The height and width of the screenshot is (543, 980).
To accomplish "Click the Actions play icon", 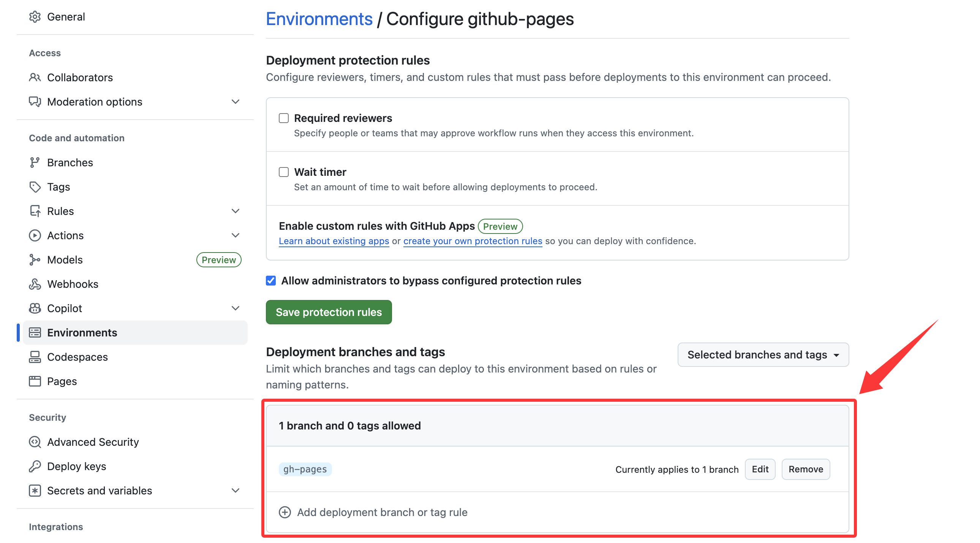I will [x=35, y=236].
